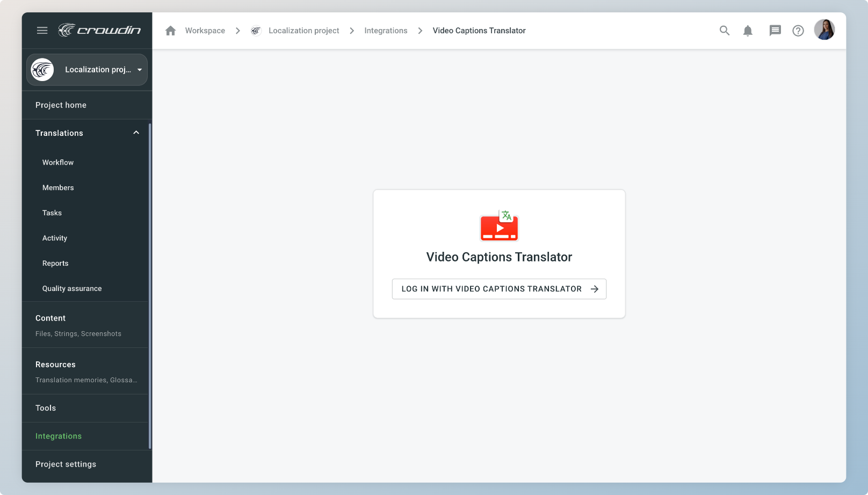Viewport: 868px width, 495px height.
Task: Click the arrow icon on login button
Action: (595, 289)
